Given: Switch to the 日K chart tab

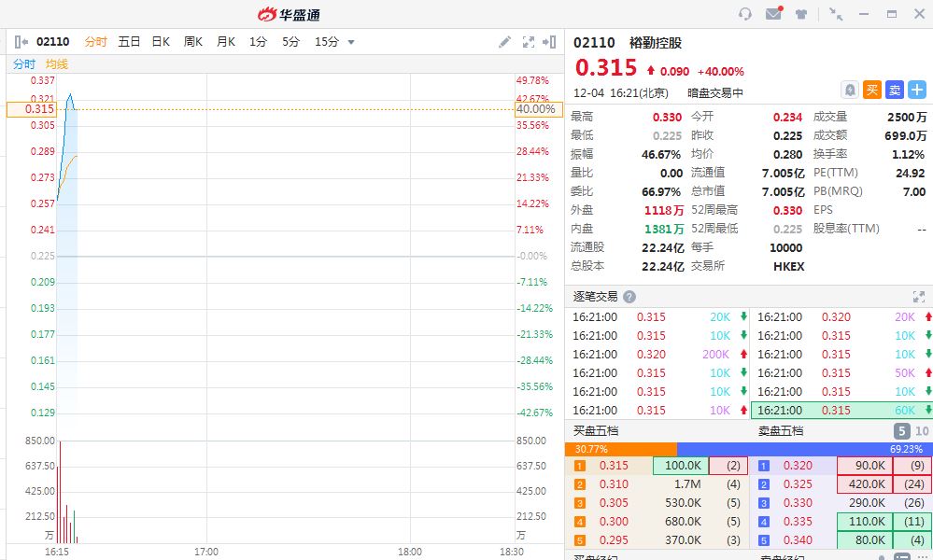Looking at the screenshot, I should [161, 42].
